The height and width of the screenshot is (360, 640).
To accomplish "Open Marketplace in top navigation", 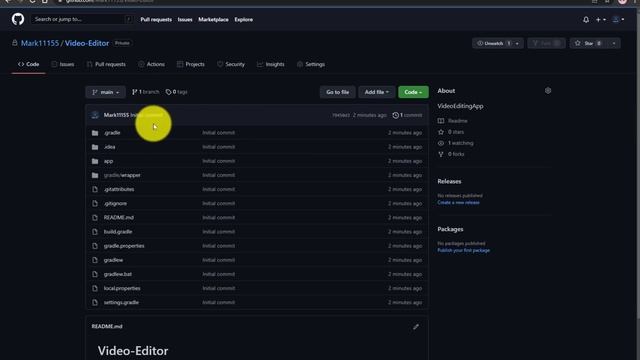I will [213, 20].
